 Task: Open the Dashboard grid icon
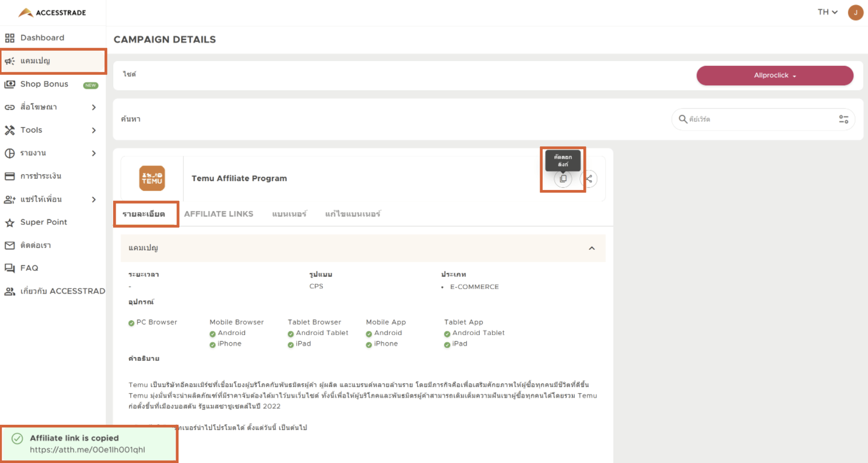(10, 38)
